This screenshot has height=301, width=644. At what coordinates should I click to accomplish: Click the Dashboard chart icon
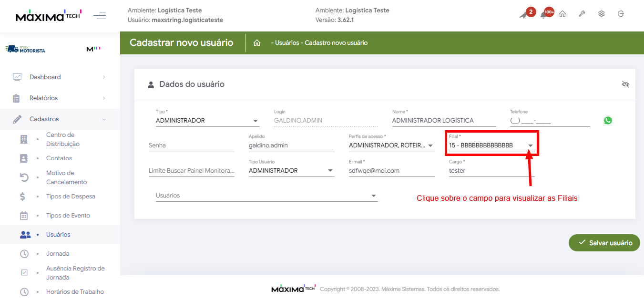point(17,77)
